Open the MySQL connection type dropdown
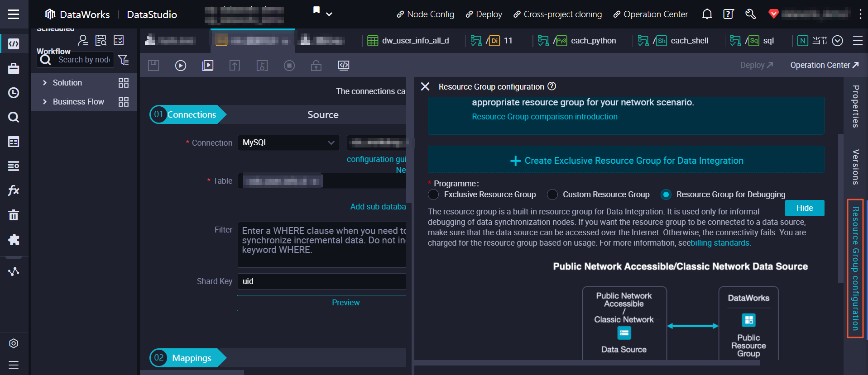The image size is (868, 375). [289, 143]
